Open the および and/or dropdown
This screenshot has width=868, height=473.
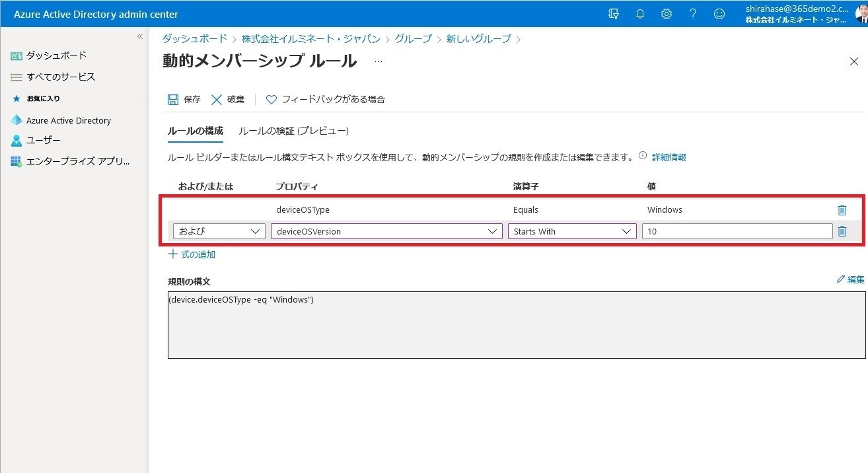point(219,231)
